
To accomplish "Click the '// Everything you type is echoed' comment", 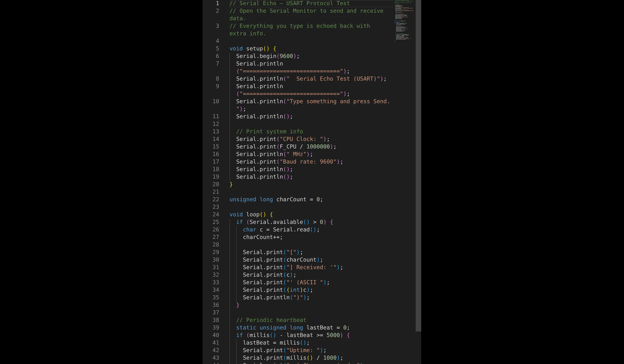I will (300, 30).
